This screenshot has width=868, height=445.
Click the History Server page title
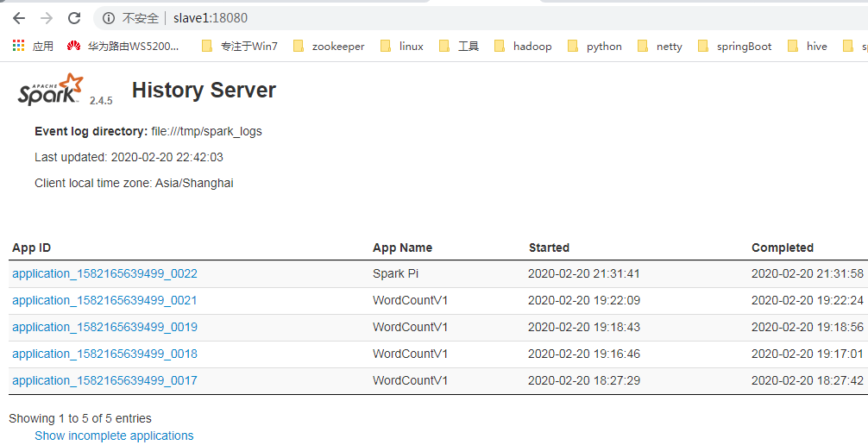(x=204, y=90)
